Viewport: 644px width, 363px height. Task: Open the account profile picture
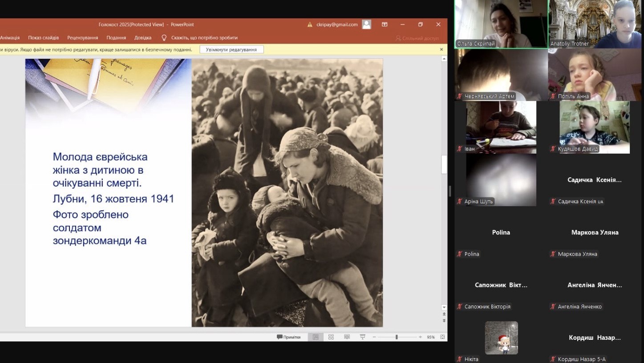[366, 24]
